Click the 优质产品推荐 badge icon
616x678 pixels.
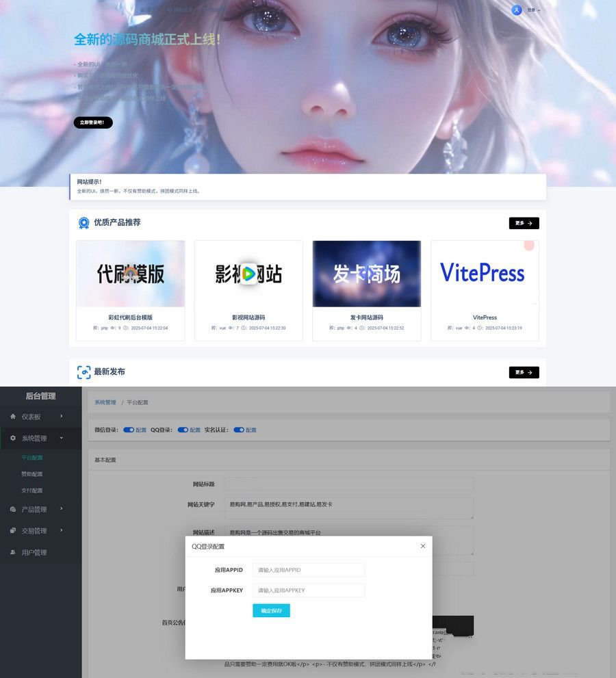pyautogui.click(x=84, y=223)
